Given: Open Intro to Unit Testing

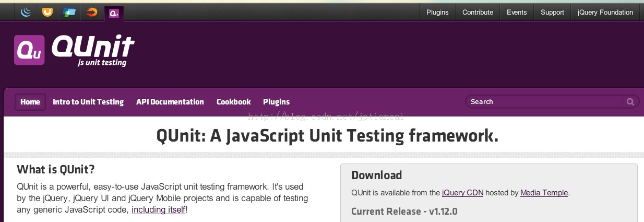Looking at the screenshot, I should point(88,102).
